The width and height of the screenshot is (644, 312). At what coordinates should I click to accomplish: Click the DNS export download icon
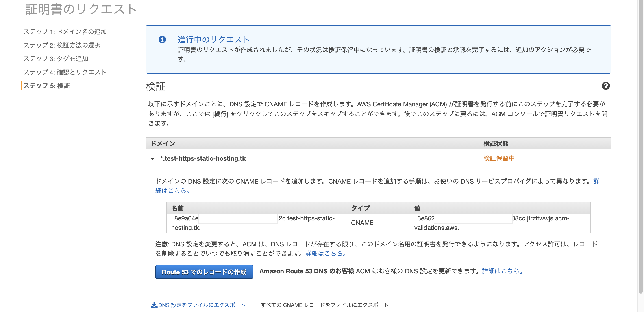coord(154,305)
